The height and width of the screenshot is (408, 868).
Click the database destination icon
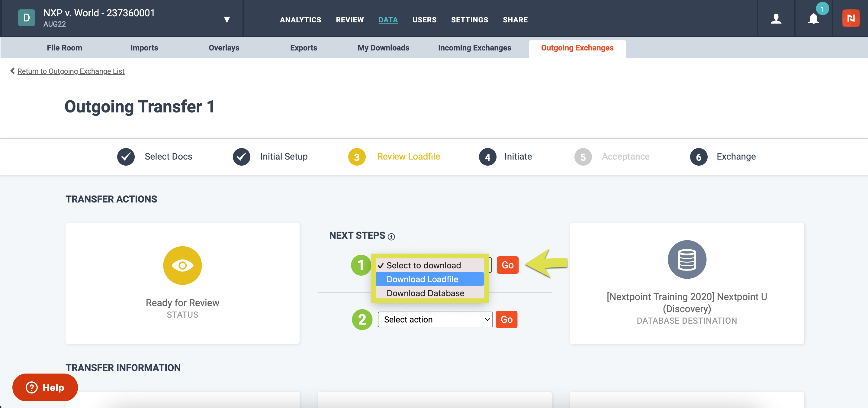coord(687,259)
